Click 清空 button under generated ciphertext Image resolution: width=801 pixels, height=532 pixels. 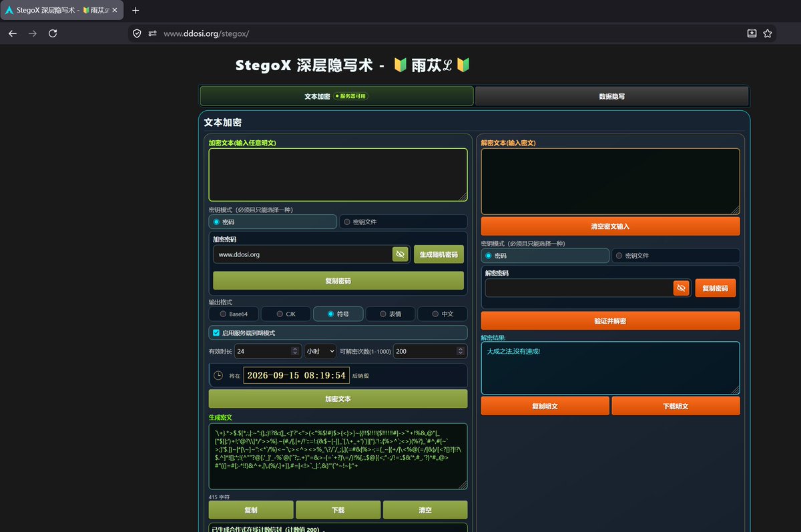click(425, 510)
